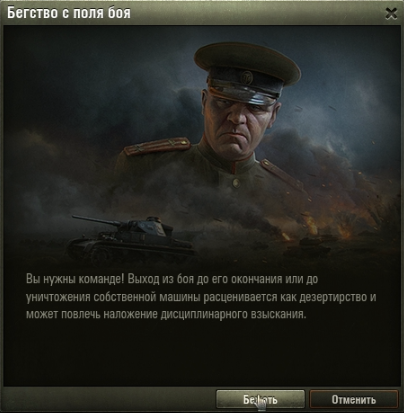Click the dark tank silhouette on the left
Screen dimensions: 404x413
[130, 240]
